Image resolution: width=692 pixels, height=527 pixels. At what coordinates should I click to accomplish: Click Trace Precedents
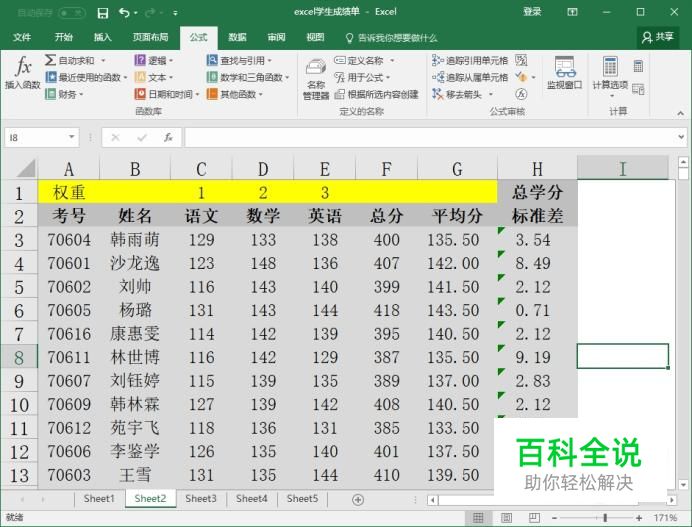tap(470, 60)
